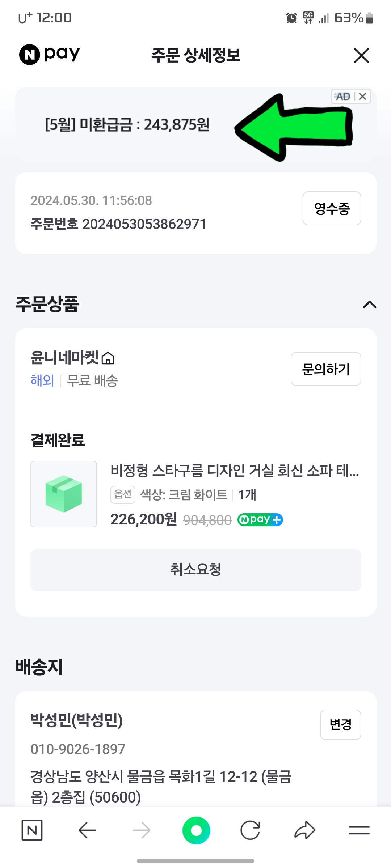Close the order details page

pyautogui.click(x=361, y=56)
